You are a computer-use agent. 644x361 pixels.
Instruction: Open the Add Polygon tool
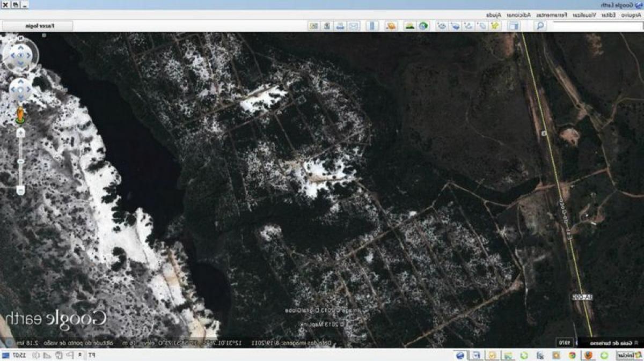point(480,25)
